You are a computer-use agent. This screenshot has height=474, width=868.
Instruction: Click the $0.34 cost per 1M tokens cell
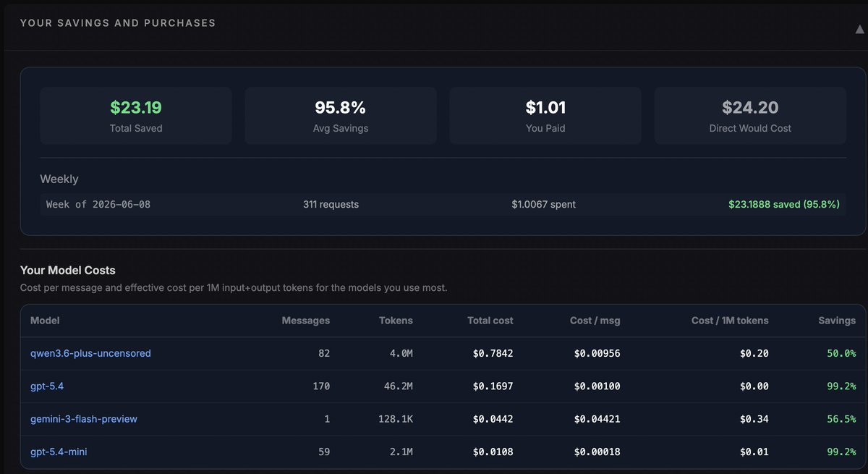754,419
